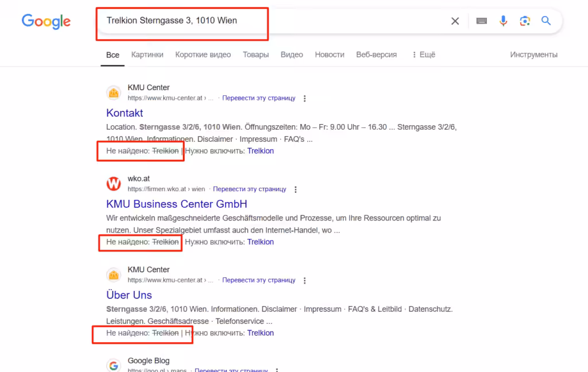
Task: Translate the wko.at result page
Action: [249, 189]
